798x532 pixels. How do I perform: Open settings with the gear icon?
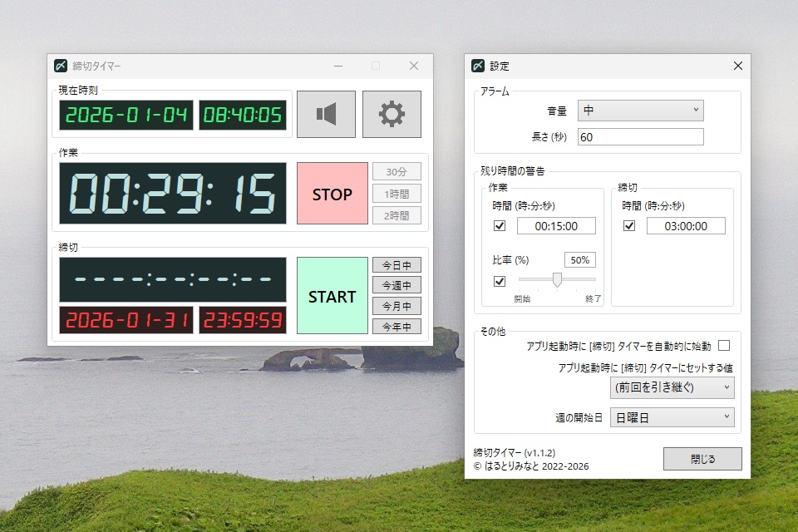(x=392, y=113)
